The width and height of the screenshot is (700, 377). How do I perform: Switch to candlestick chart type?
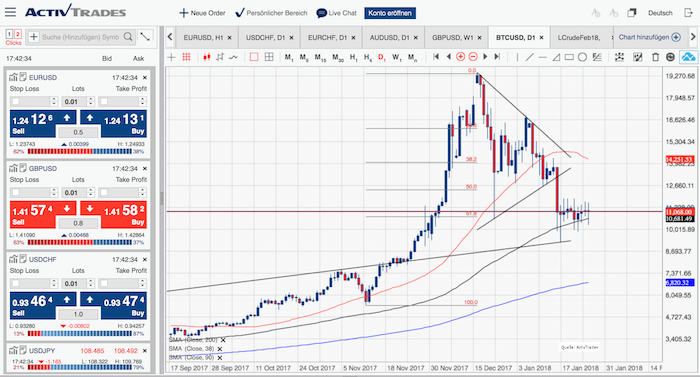207,57
